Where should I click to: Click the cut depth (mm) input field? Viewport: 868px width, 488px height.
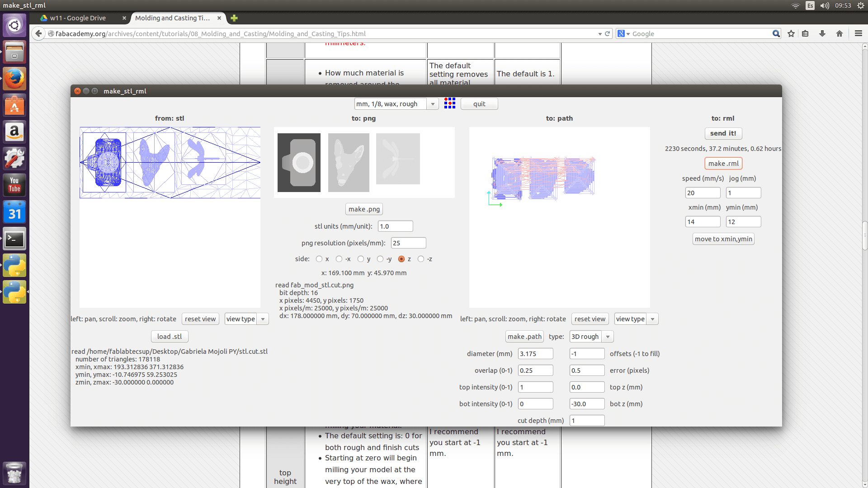[x=587, y=421]
